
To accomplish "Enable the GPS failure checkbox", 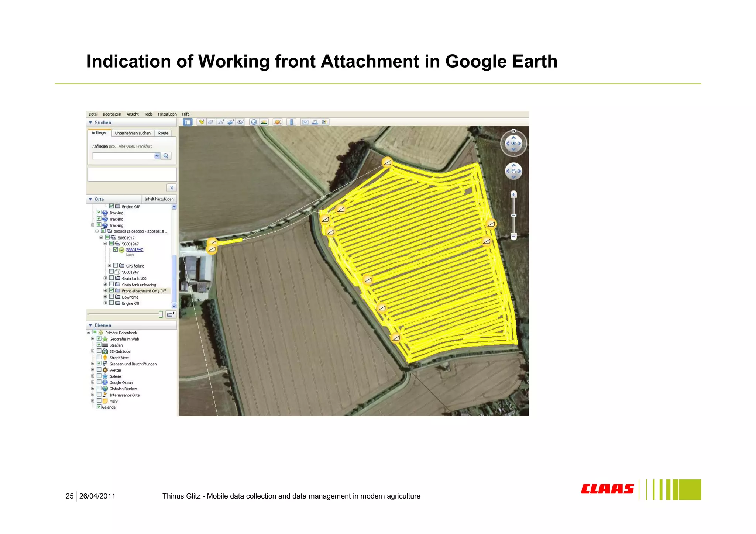I will tap(116, 265).
